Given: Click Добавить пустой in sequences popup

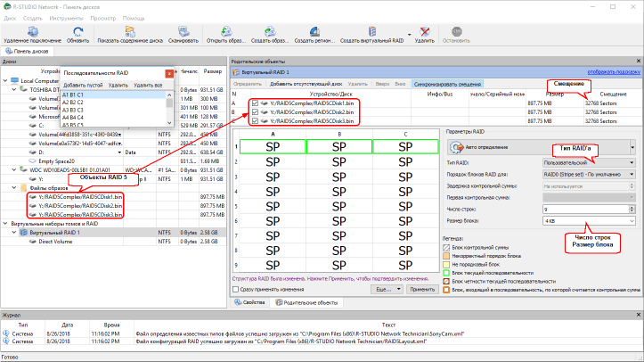Looking at the screenshot, I should 83,85.
